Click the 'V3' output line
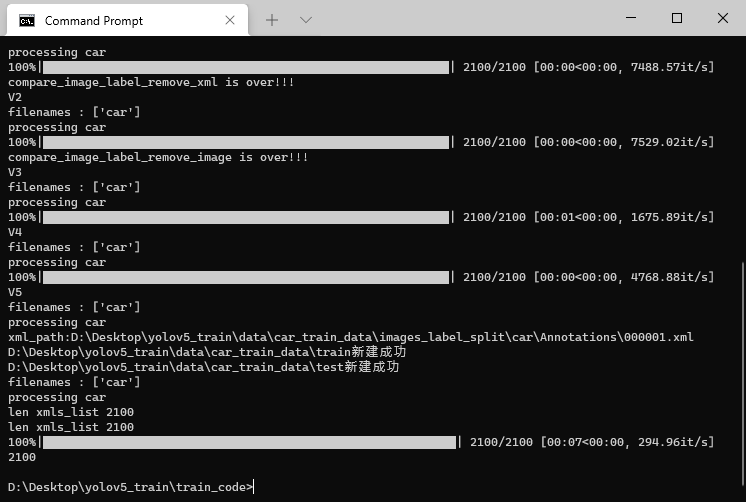 tap(15, 172)
